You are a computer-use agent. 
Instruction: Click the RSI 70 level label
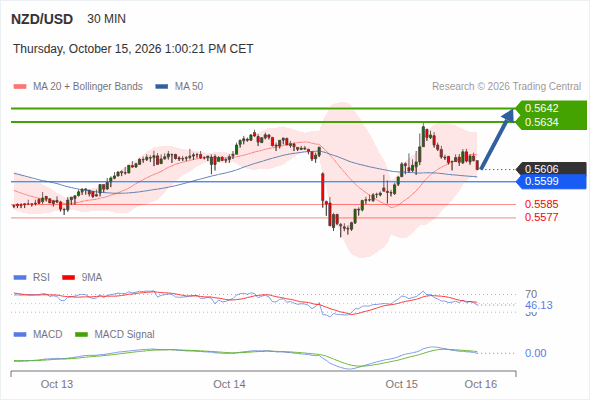pos(531,294)
